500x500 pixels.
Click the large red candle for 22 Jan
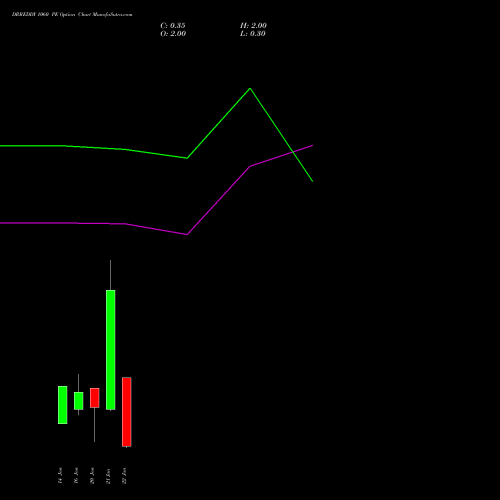[x=127, y=412]
